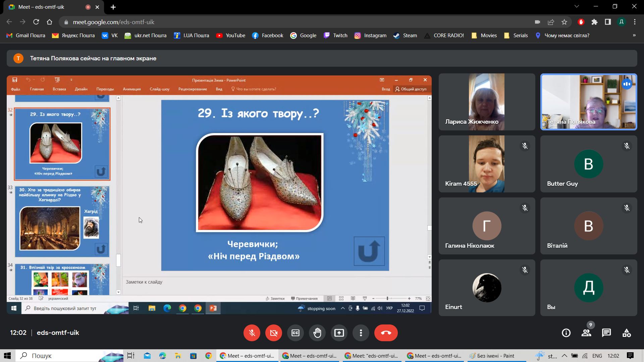Show the participants people list

(x=586, y=333)
